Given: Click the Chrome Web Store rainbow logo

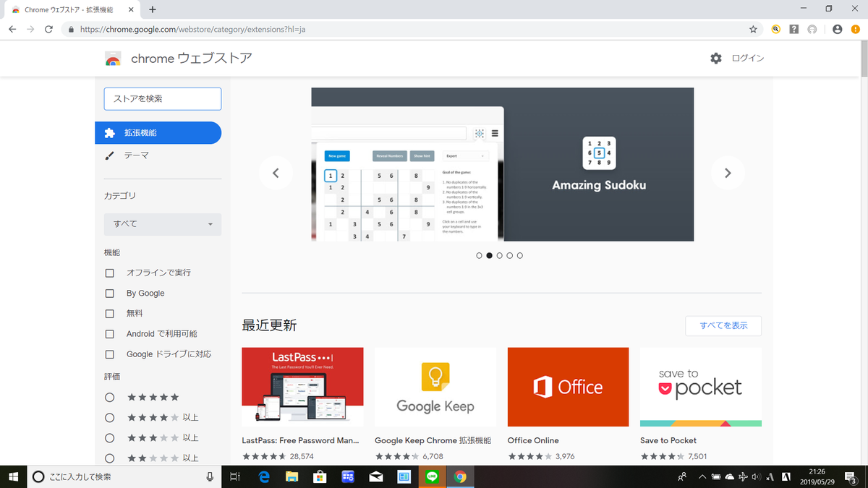Looking at the screenshot, I should click(112, 59).
